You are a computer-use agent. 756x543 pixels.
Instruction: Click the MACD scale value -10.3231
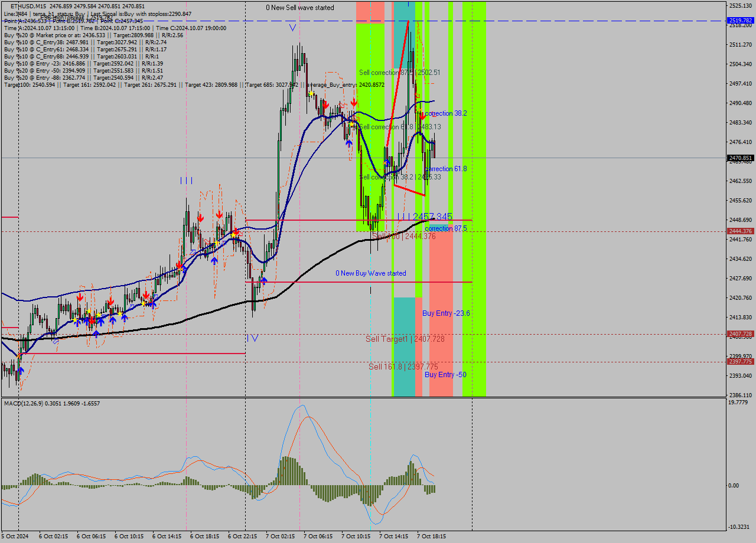[x=740, y=527]
